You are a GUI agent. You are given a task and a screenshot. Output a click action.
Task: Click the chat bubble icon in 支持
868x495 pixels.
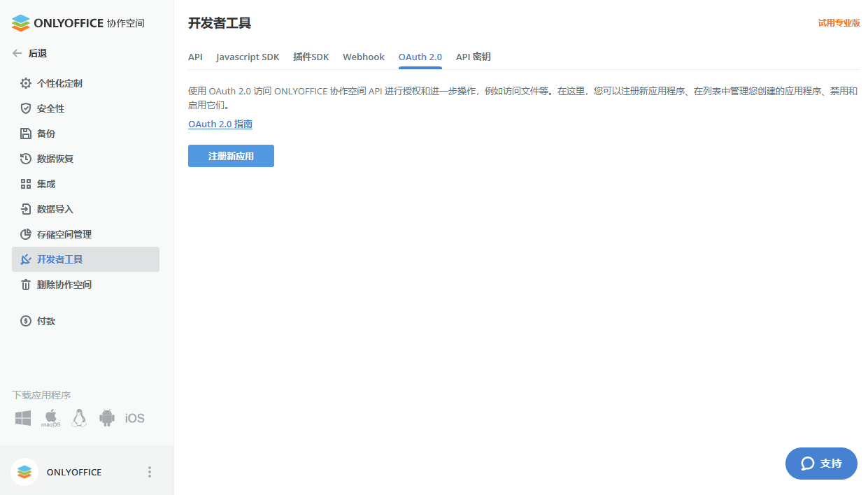[808, 464]
